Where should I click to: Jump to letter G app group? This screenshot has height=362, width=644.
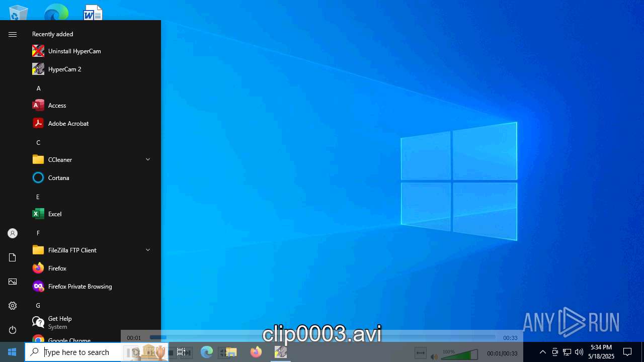(x=38, y=305)
